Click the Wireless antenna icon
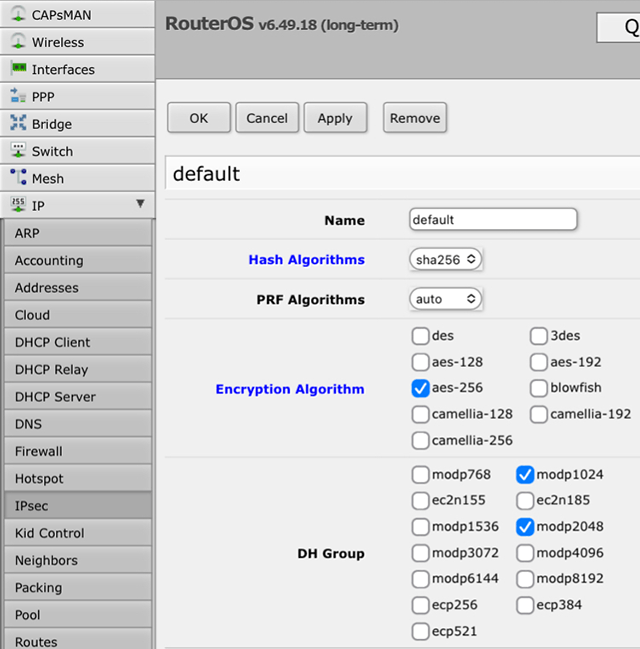This screenshot has height=649, width=640. tap(18, 42)
